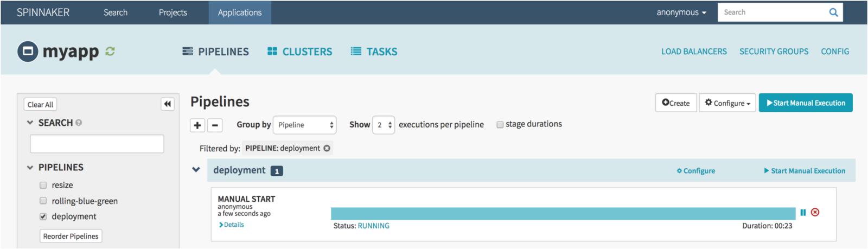Screen dimensions: 868x249
Task: Check the rolling-blue-green pipeline filter
Action: (43, 201)
